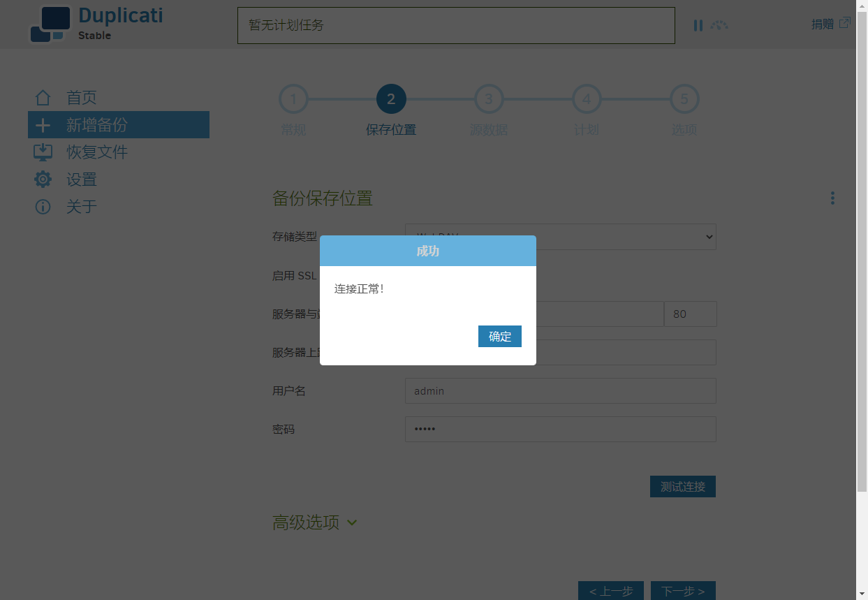Click the plus icon beside 新增备份
The image size is (868, 600).
point(43,125)
